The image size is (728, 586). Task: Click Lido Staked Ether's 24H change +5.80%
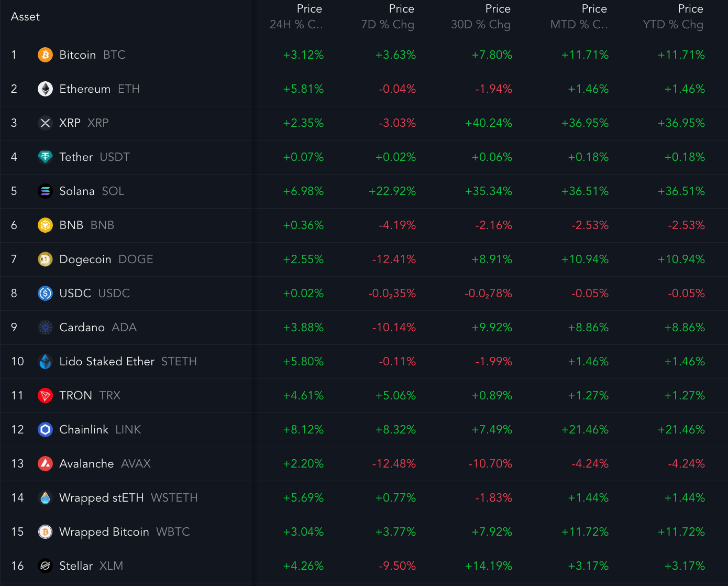(303, 362)
